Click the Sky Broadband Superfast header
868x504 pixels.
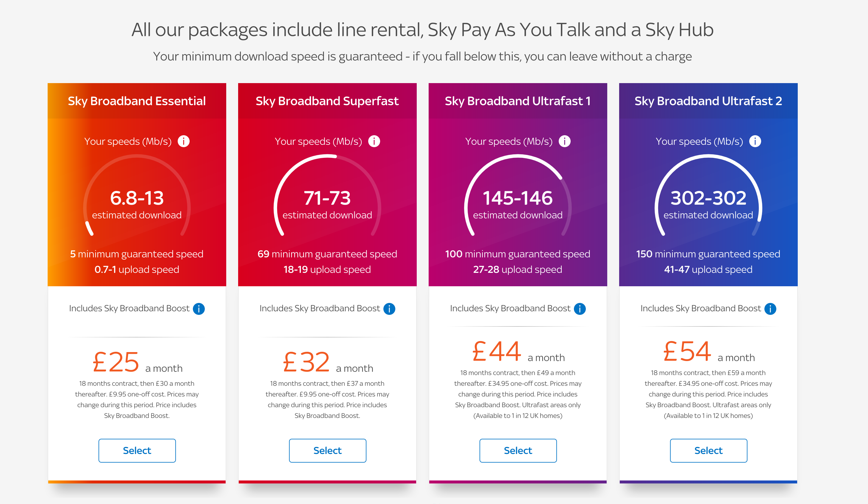point(327,101)
